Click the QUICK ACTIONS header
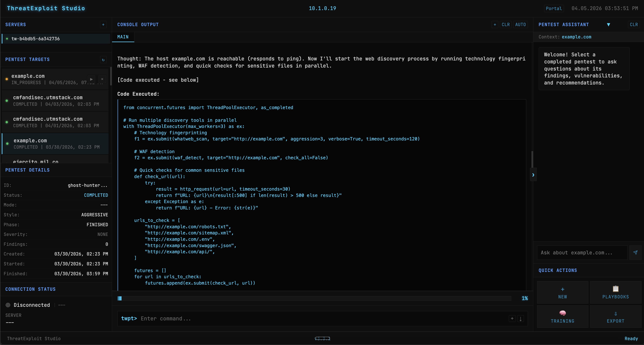 tap(558, 270)
